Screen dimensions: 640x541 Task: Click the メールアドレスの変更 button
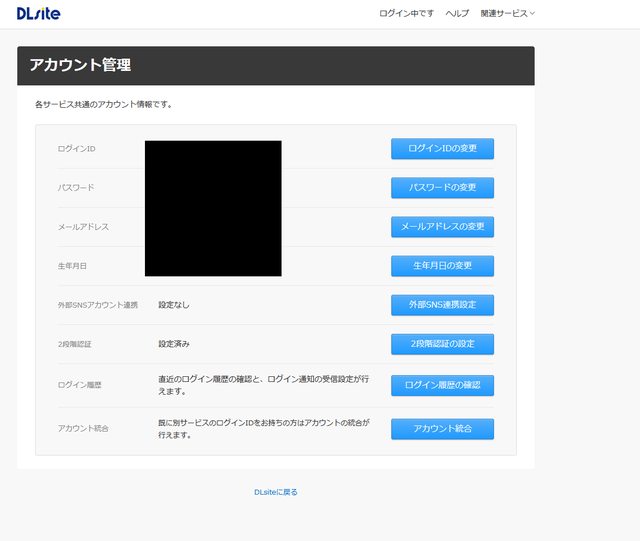click(x=442, y=227)
